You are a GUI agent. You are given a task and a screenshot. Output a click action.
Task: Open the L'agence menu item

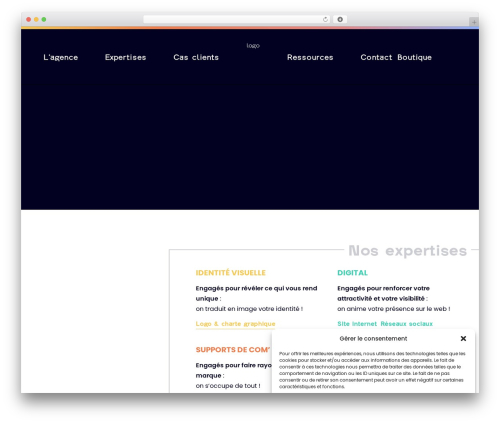pyautogui.click(x=61, y=57)
